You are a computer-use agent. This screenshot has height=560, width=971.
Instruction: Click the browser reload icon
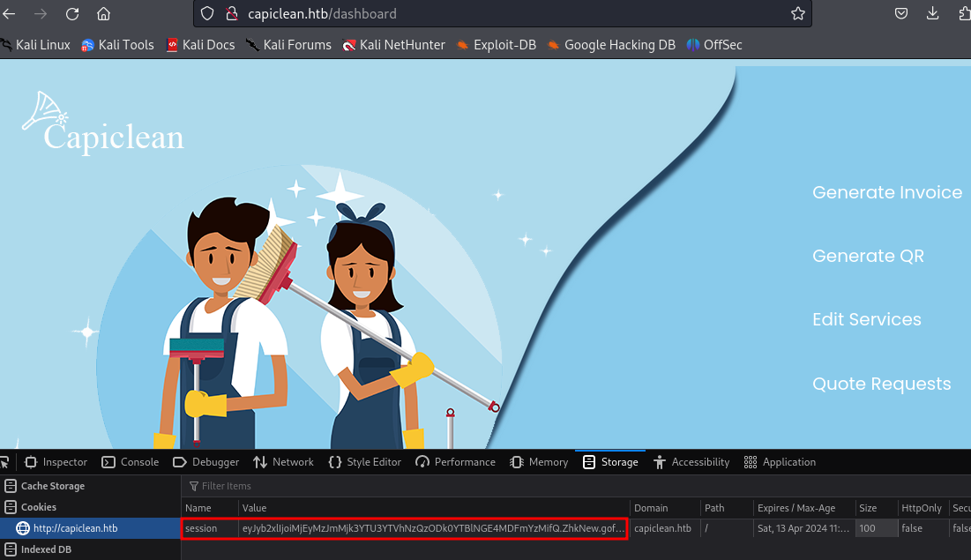coord(72,14)
